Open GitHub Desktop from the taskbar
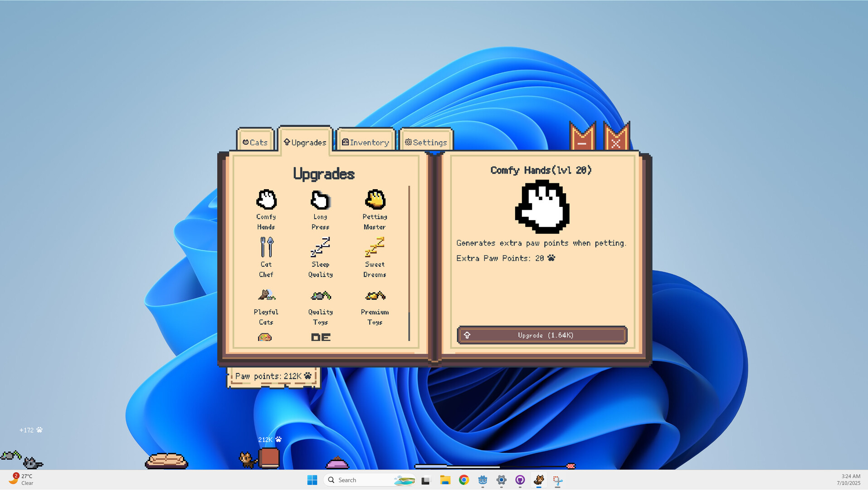 tap(520, 480)
